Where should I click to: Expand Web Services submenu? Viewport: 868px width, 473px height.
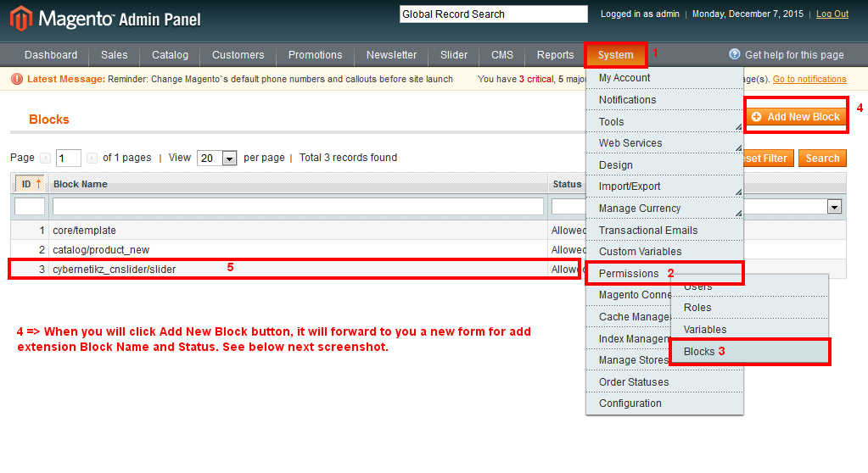(x=738, y=148)
